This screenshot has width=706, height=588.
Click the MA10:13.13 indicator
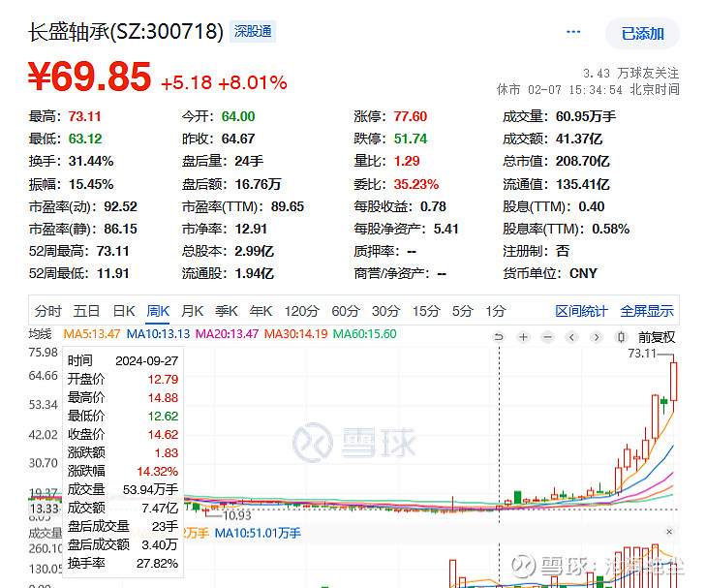tap(158, 334)
